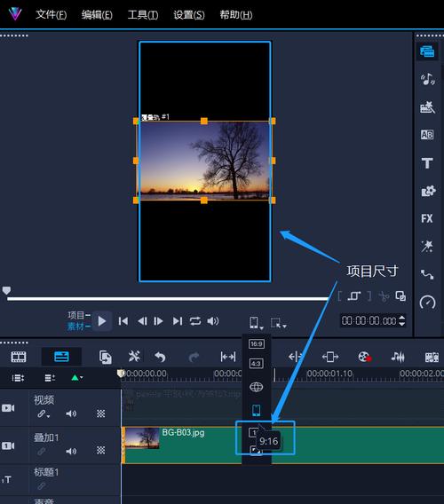
Task: Adjust timecode with the up-down stepper
Action: [x=402, y=320]
